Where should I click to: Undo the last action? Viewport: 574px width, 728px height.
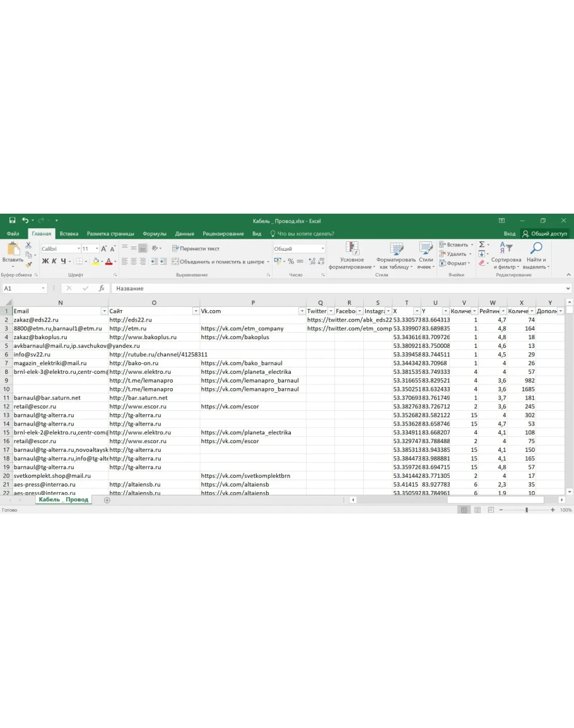[25, 221]
